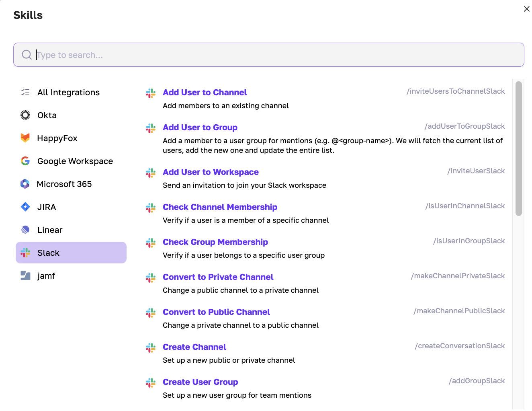
Task: Click the Slack icon beside Add User to Channel
Action: pos(151,93)
